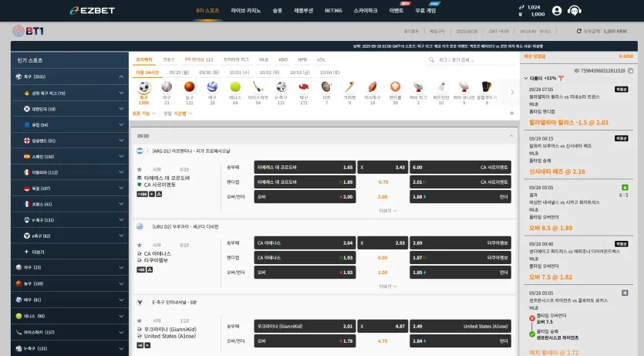
Task: Click the EZBET logo
Action: (x=93, y=11)
